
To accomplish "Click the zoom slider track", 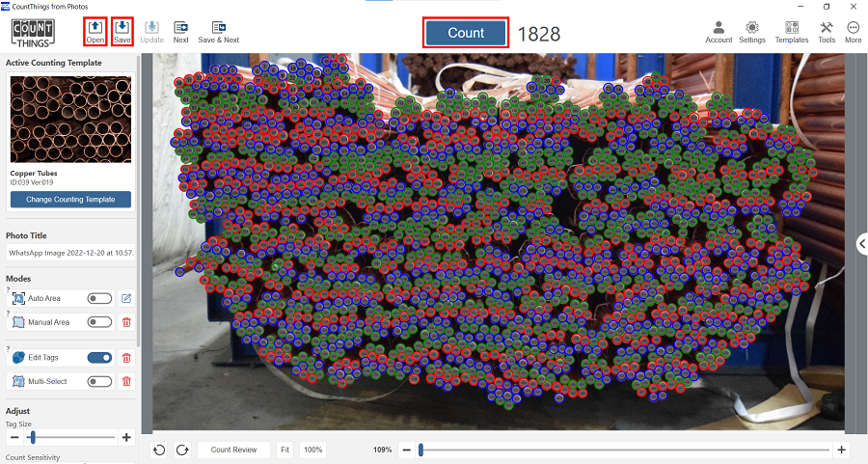I will pos(627,450).
